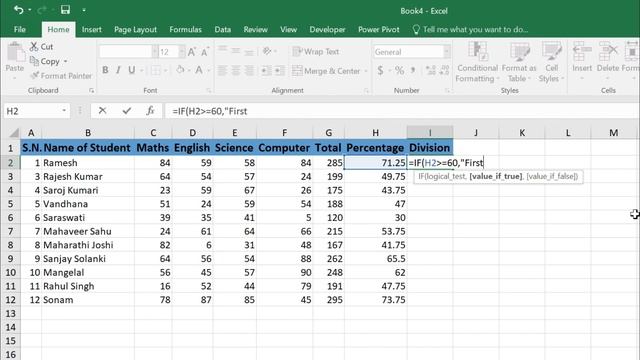Screen dimensions: 640x360
Task: Open the font size dropdown
Action: 182,52
